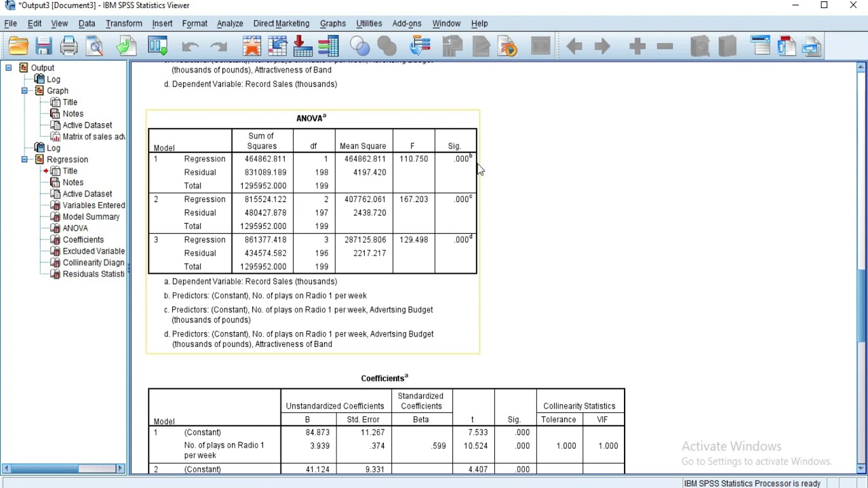868x488 pixels.
Task: Select Excluded Variables outline item
Action: [x=94, y=251]
